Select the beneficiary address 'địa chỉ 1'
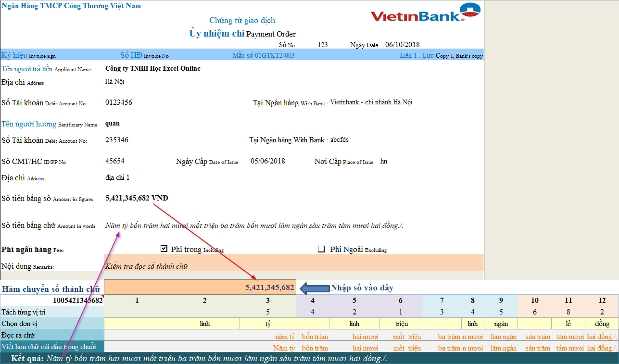Viewport: 619px width, 364px height. point(117,178)
